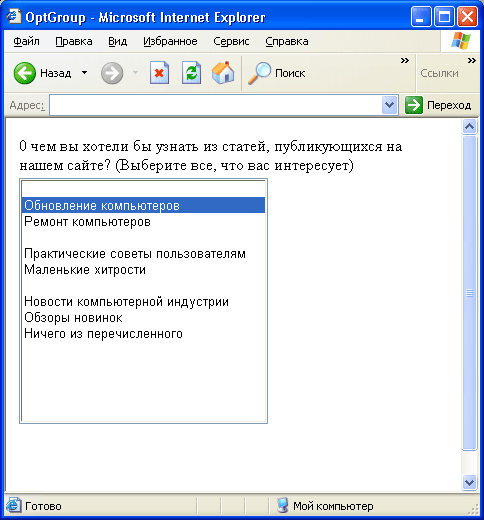Image resolution: width=484 pixels, height=520 pixels.
Task: Expand the address bar dropdown list
Action: pyautogui.click(x=389, y=105)
